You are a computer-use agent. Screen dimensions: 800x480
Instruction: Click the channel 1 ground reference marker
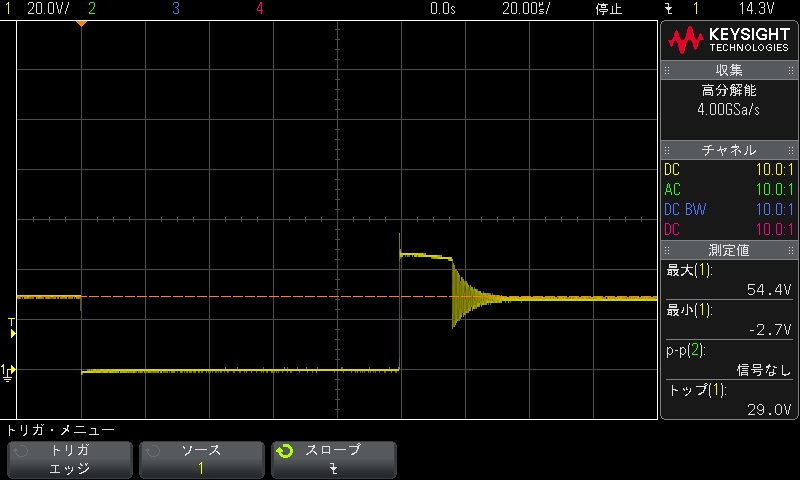point(8,370)
